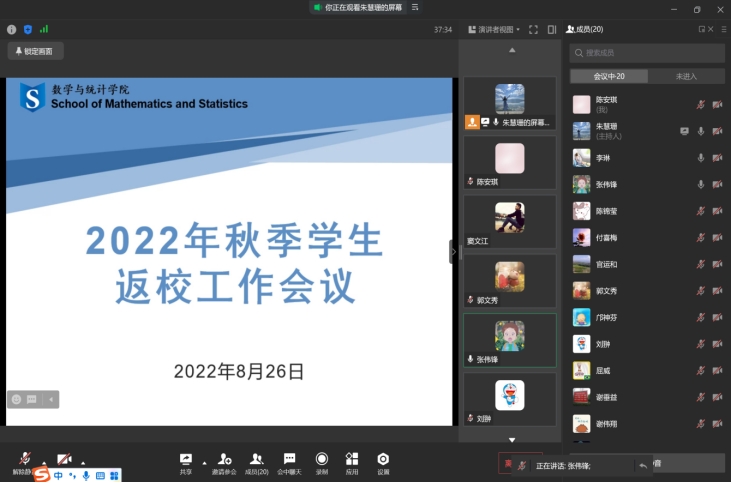Expand the arrow next to 共享 button
Screen dimensions: 731x483
(x=204, y=463)
